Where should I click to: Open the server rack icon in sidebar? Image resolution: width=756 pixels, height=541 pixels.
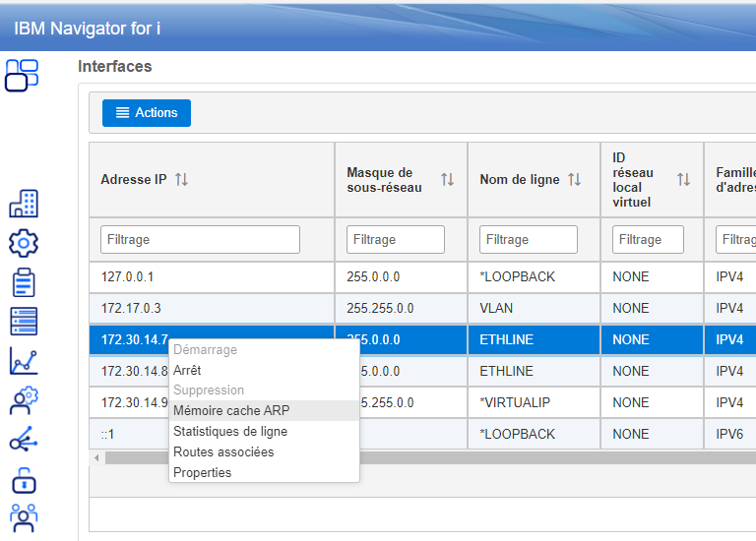(24, 322)
